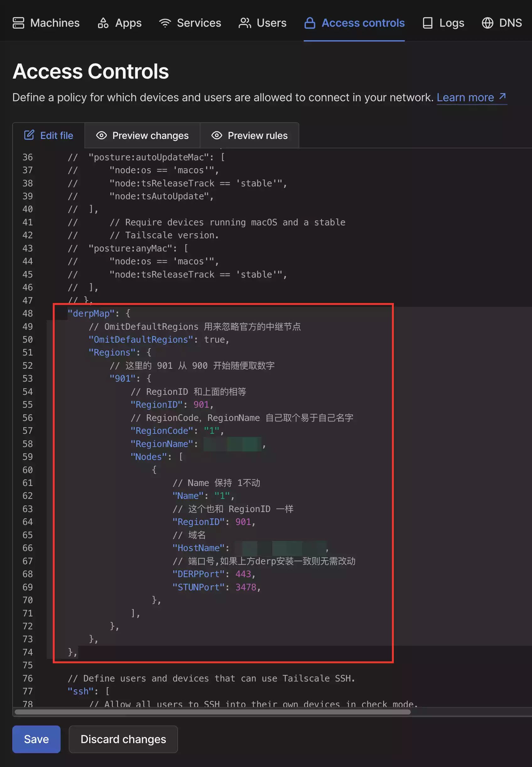
Task: Click the Access controls lock icon
Action: click(x=310, y=23)
